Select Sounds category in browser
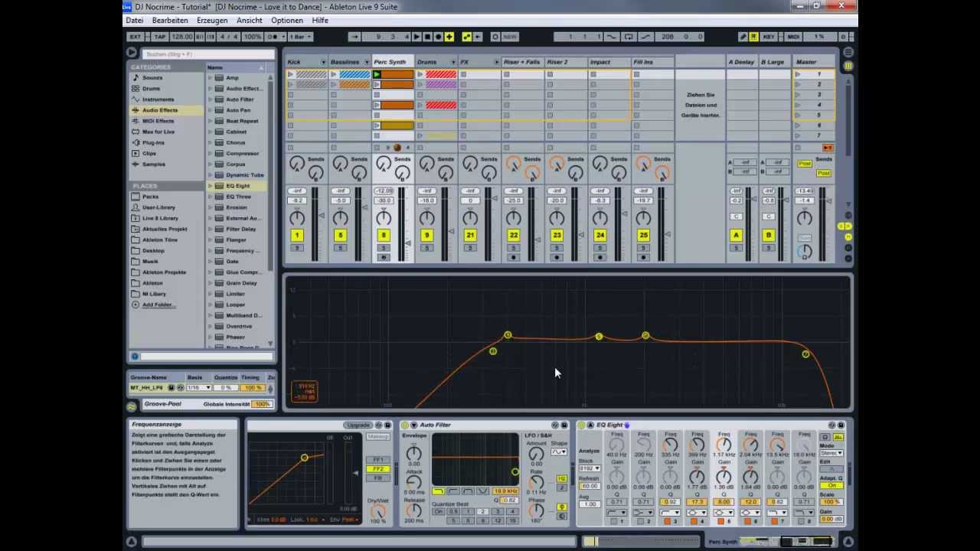980x551 pixels. (152, 77)
